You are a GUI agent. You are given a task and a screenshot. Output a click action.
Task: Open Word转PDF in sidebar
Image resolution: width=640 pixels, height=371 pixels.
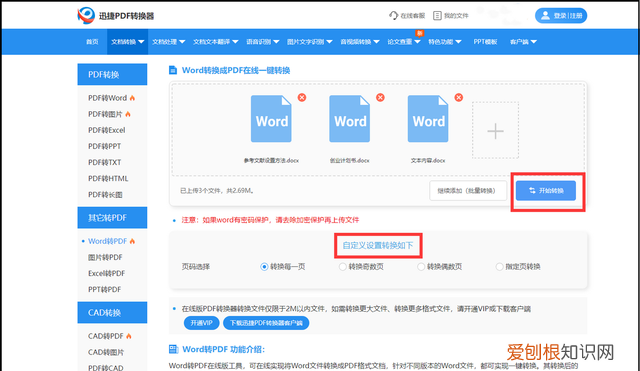click(107, 241)
